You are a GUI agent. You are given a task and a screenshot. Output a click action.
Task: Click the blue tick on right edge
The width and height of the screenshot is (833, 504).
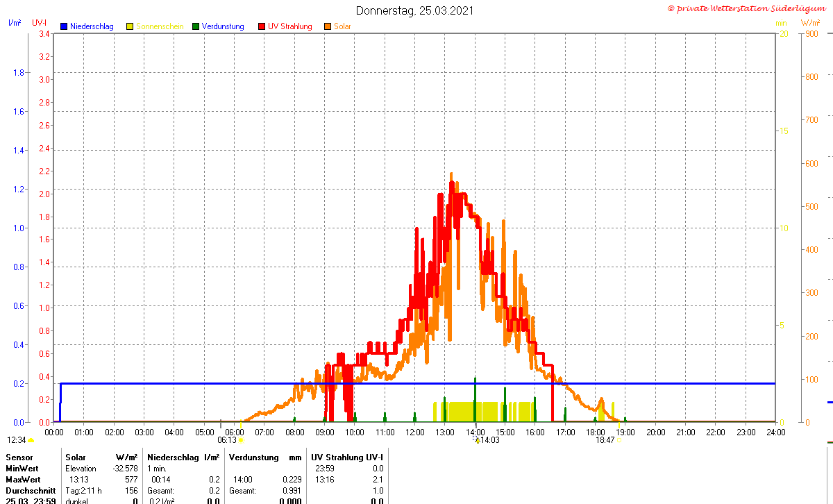tap(830, 402)
